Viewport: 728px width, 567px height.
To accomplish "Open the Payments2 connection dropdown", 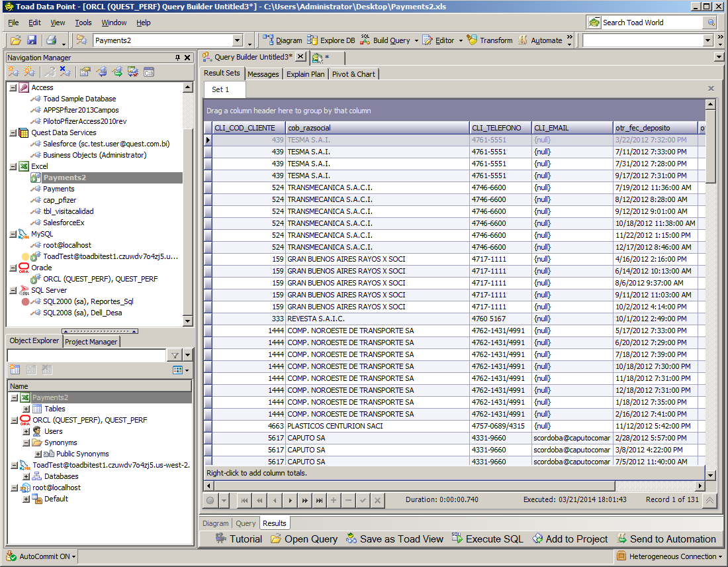I will (237, 40).
